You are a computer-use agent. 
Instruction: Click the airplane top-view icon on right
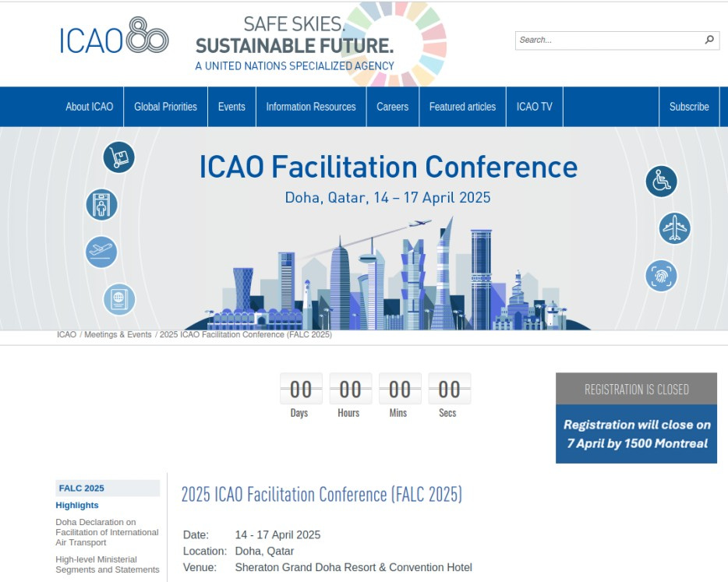point(674,228)
